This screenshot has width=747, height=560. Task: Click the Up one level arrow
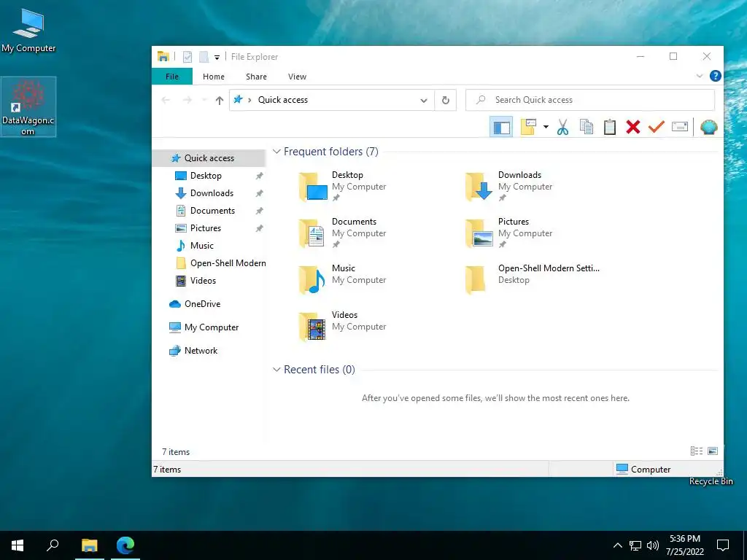pyautogui.click(x=219, y=100)
